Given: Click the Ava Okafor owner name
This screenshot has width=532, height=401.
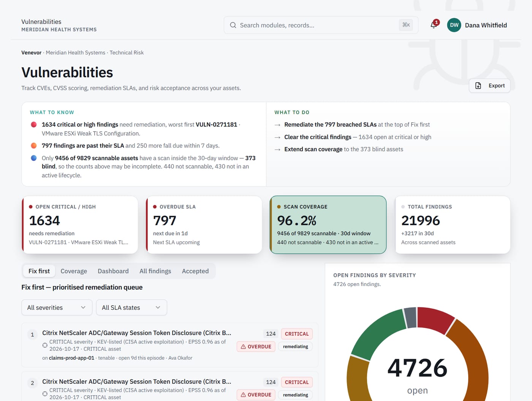Looking at the screenshot, I should [x=180, y=358].
